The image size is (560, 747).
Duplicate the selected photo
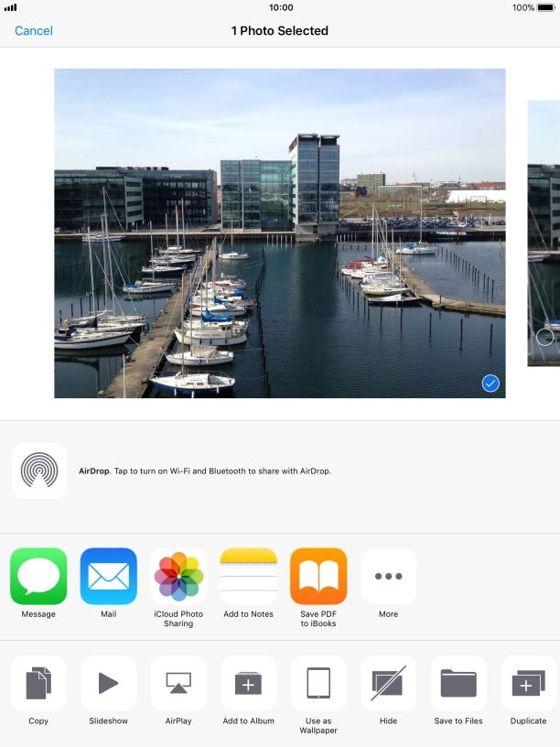pyautogui.click(x=529, y=683)
